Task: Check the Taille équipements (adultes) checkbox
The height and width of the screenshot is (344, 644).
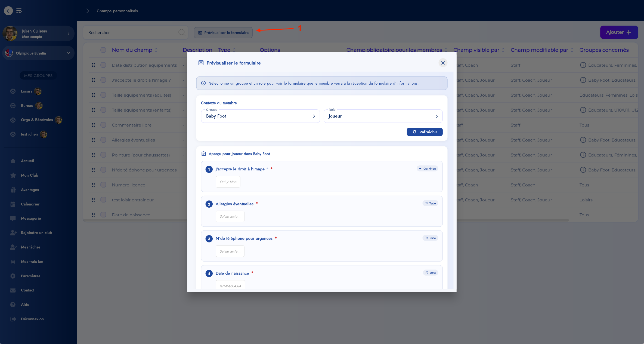Action: tap(103, 95)
